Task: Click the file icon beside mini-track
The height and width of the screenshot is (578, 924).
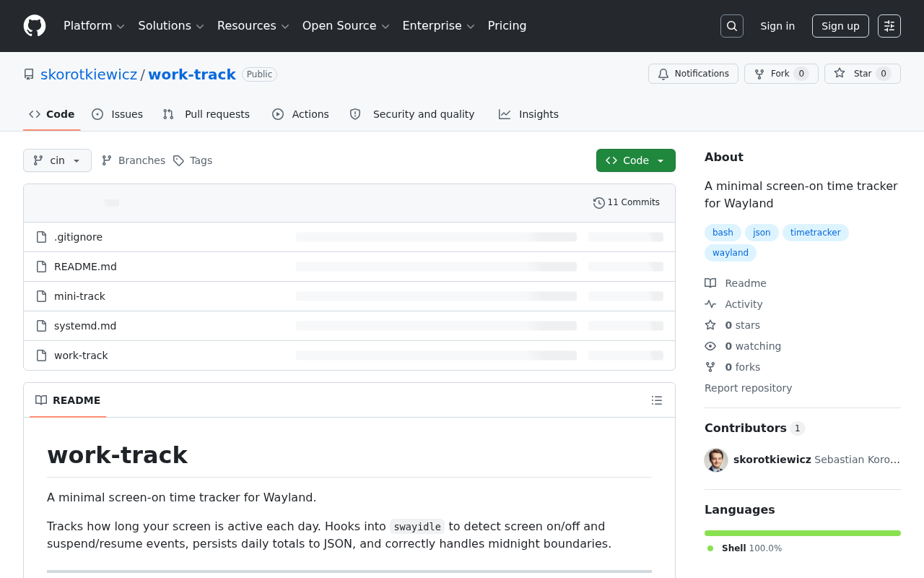Action: pos(42,296)
